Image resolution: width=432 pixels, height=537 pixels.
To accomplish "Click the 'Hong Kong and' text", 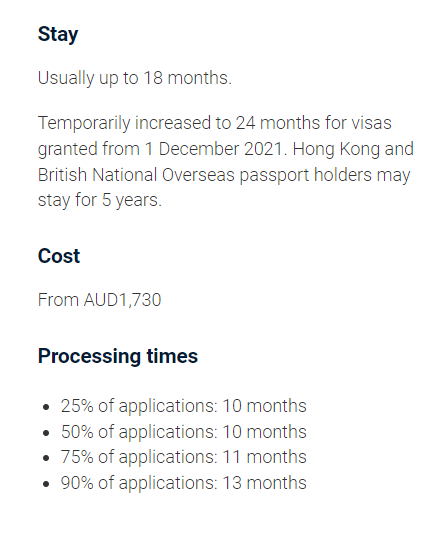I will [x=353, y=149].
